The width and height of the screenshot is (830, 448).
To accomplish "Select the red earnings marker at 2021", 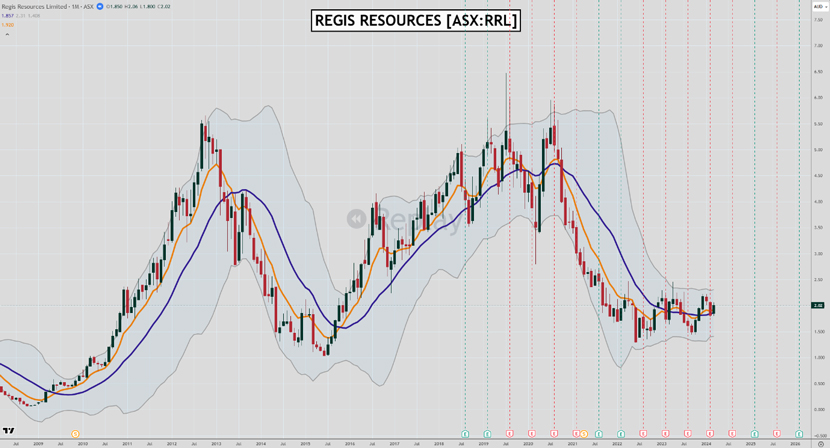I will pos(576,434).
